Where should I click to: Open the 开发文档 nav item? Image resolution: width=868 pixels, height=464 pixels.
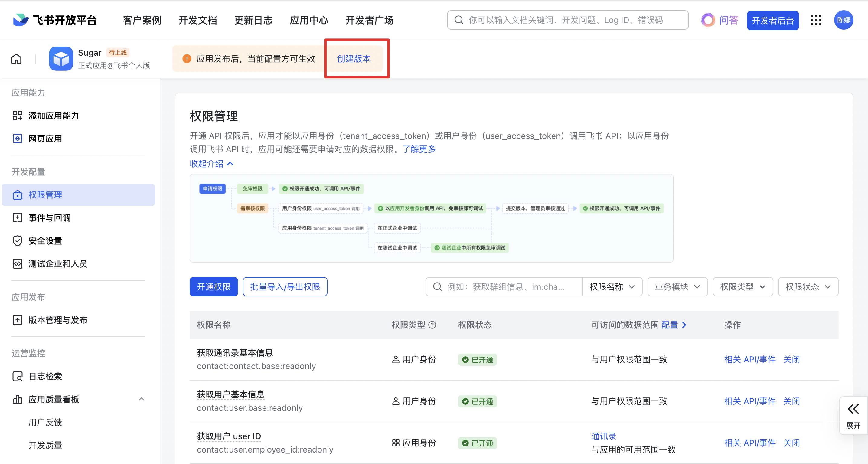coord(198,20)
